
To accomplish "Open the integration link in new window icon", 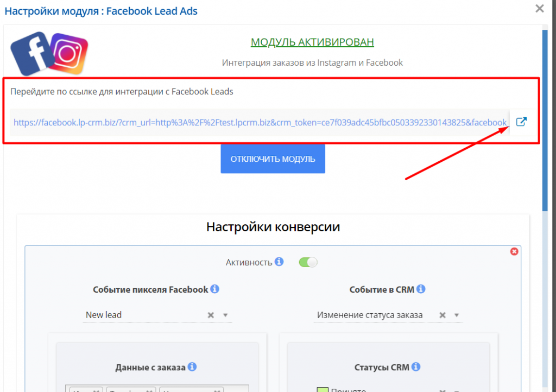I will 521,122.
